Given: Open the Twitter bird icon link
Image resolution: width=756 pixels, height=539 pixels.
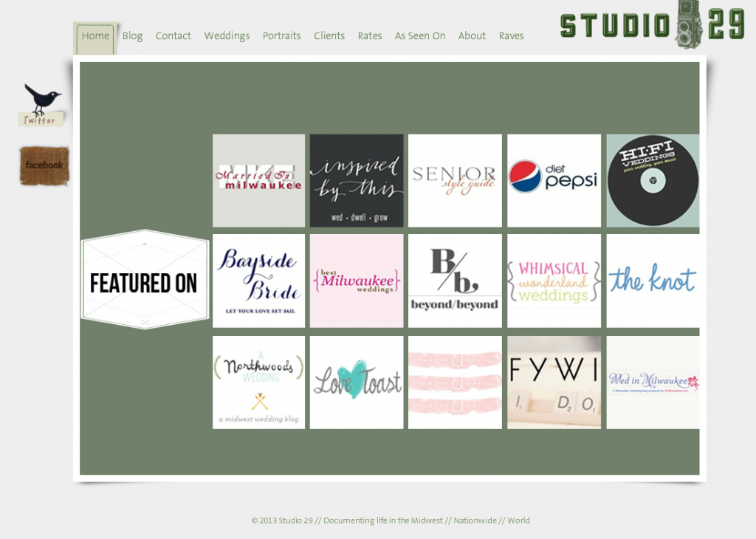Looking at the screenshot, I should coord(41,105).
